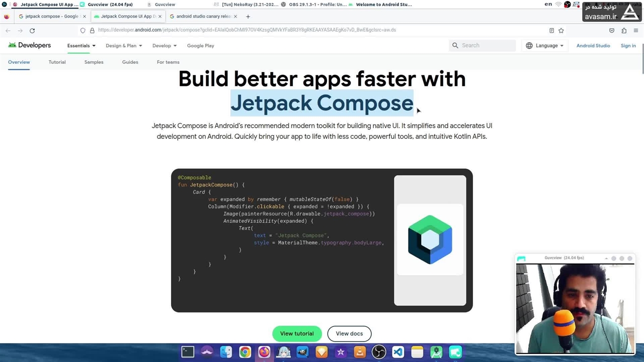Open the Samples tab

point(94,62)
